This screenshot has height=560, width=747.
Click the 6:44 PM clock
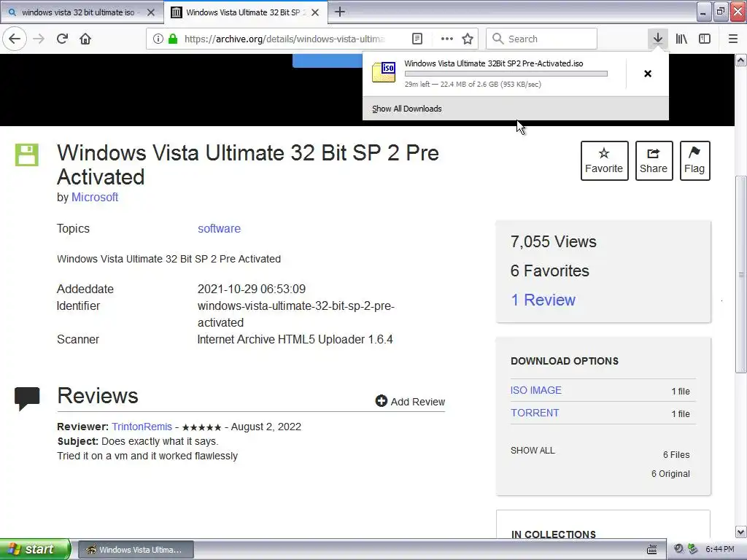720,549
